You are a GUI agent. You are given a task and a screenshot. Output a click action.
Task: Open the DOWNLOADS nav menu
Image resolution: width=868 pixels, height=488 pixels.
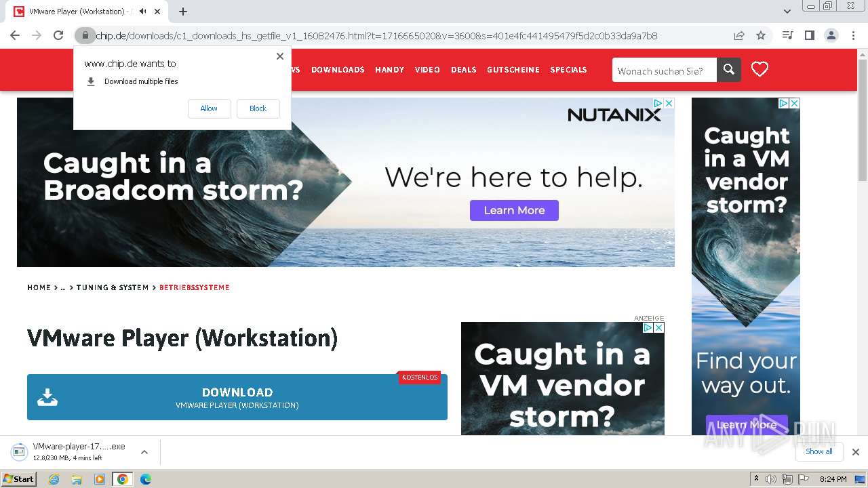point(338,70)
